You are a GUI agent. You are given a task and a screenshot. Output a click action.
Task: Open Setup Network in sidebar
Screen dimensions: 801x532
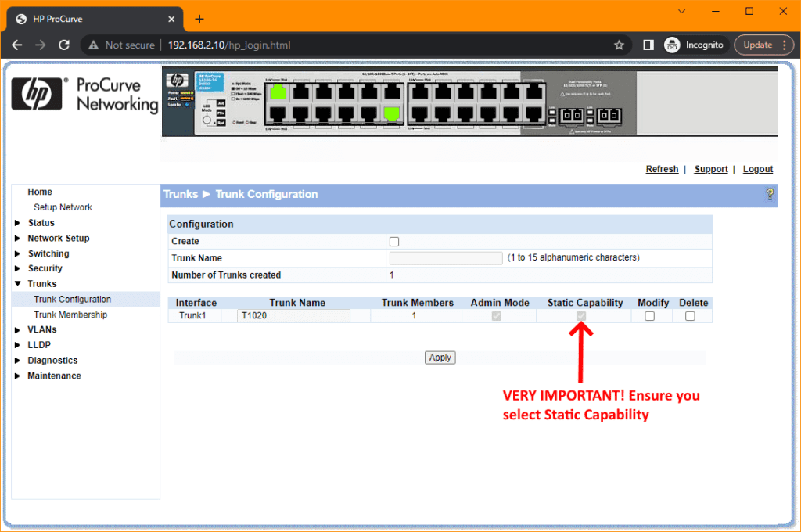point(63,207)
